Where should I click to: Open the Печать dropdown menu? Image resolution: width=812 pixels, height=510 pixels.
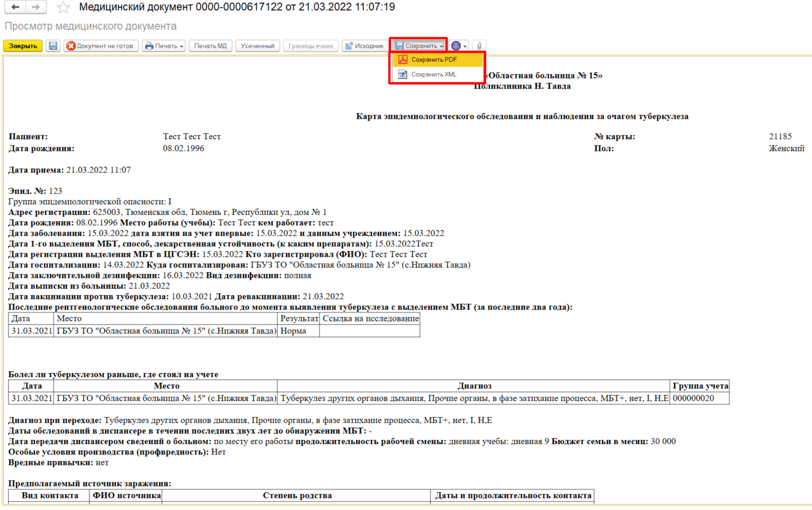(x=164, y=46)
